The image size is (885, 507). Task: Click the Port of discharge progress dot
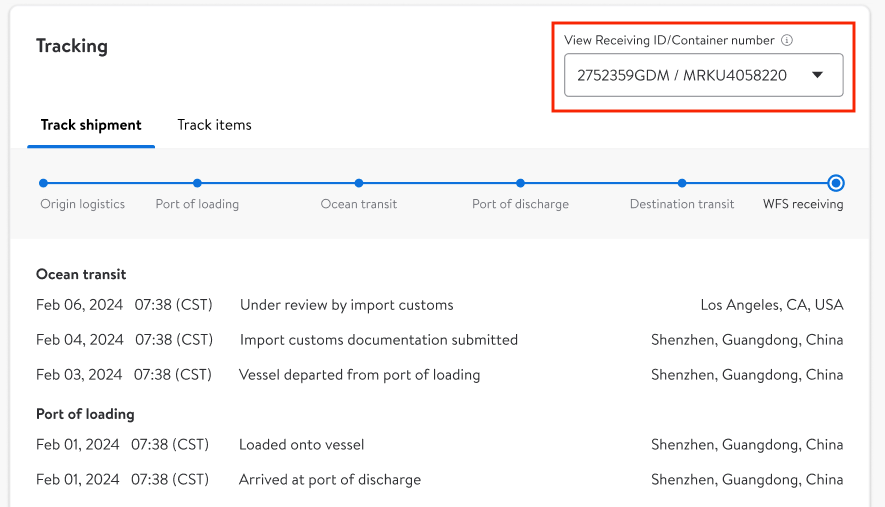pos(520,183)
